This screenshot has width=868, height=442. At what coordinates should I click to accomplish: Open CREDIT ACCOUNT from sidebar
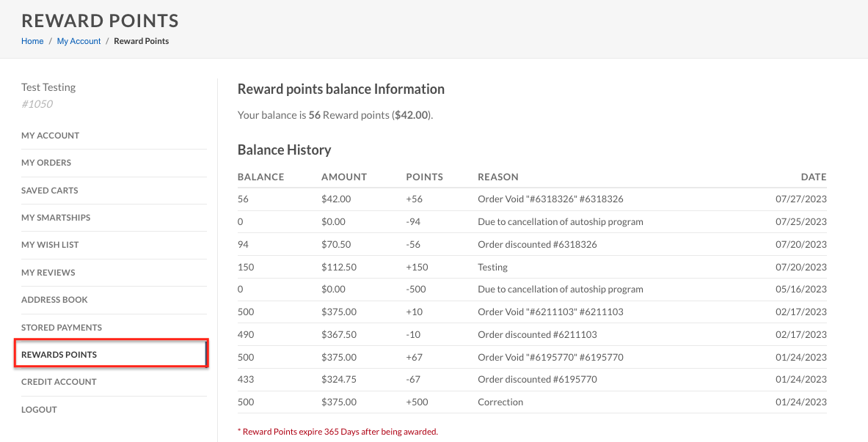[x=59, y=382]
